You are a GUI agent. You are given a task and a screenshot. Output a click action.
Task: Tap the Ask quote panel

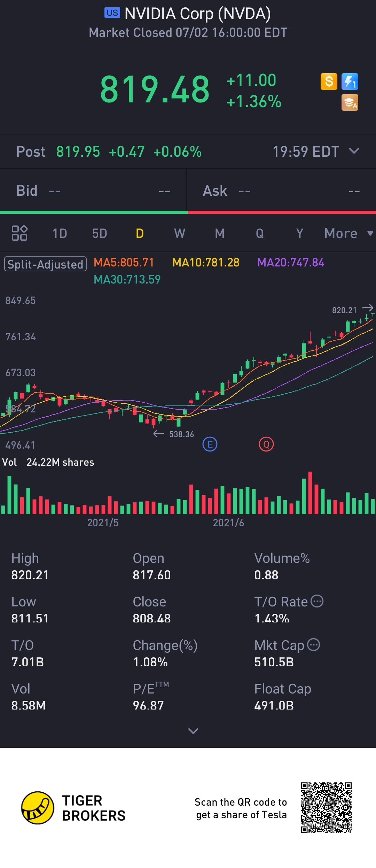(x=281, y=191)
